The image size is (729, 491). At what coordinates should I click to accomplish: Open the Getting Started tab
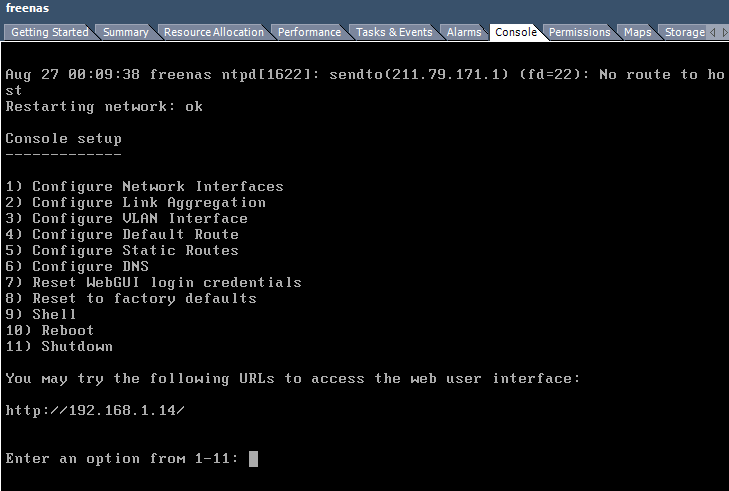[49, 32]
